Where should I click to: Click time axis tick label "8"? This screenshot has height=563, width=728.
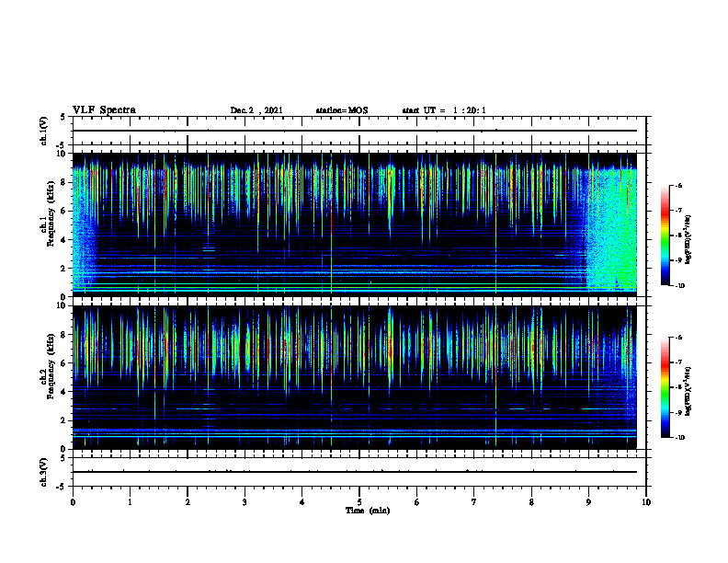(531, 502)
